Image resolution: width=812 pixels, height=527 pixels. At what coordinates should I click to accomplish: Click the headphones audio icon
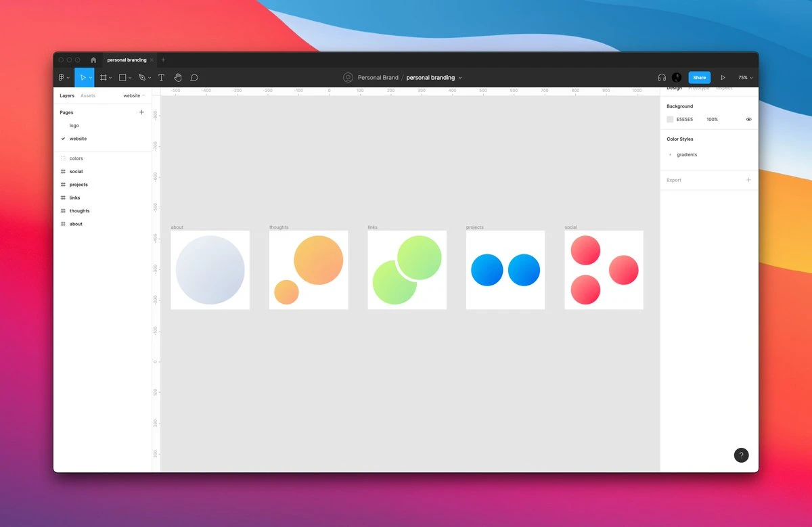pyautogui.click(x=661, y=78)
